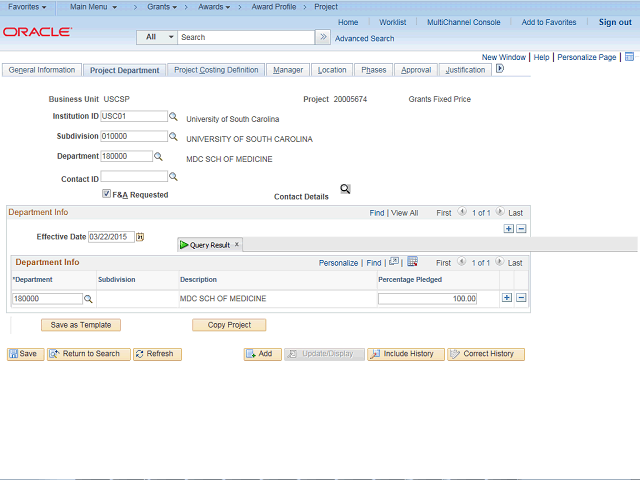Click the Effective Date input field
Image resolution: width=640 pixels, height=480 pixels.
click(111, 237)
